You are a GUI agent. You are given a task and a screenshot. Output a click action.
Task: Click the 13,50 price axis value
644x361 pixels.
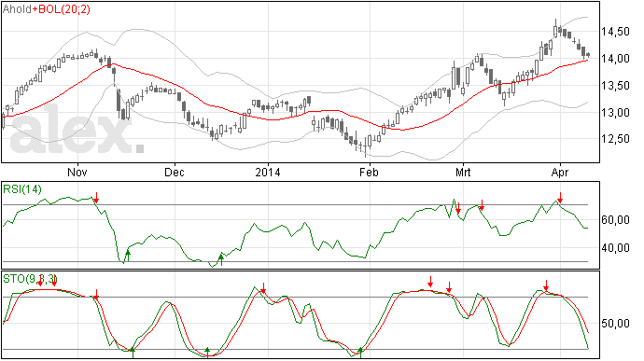pos(615,86)
